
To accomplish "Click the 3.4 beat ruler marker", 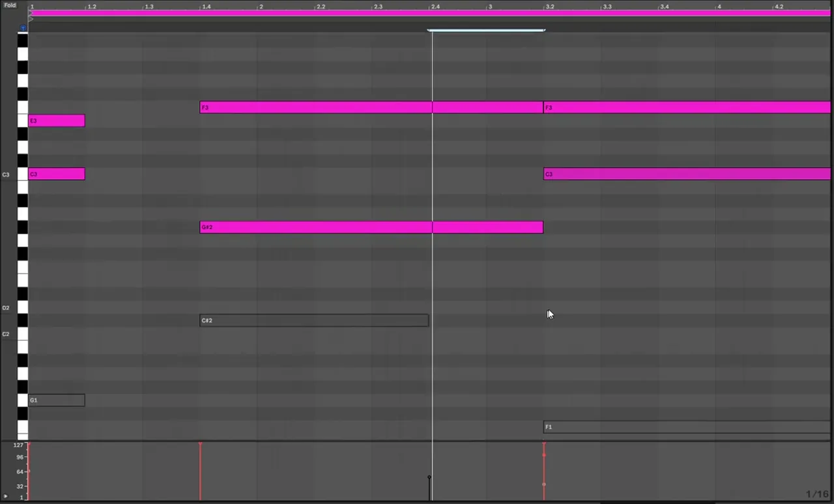I will point(665,7).
